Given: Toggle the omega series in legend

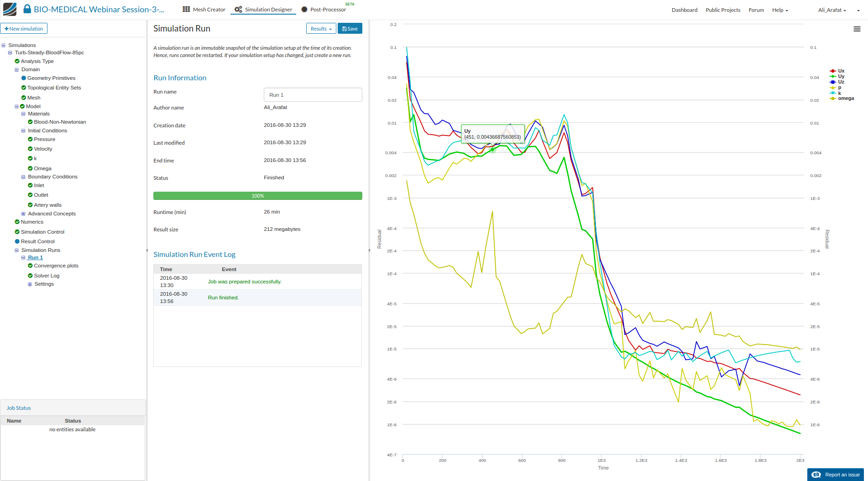Looking at the screenshot, I should [845, 98].
